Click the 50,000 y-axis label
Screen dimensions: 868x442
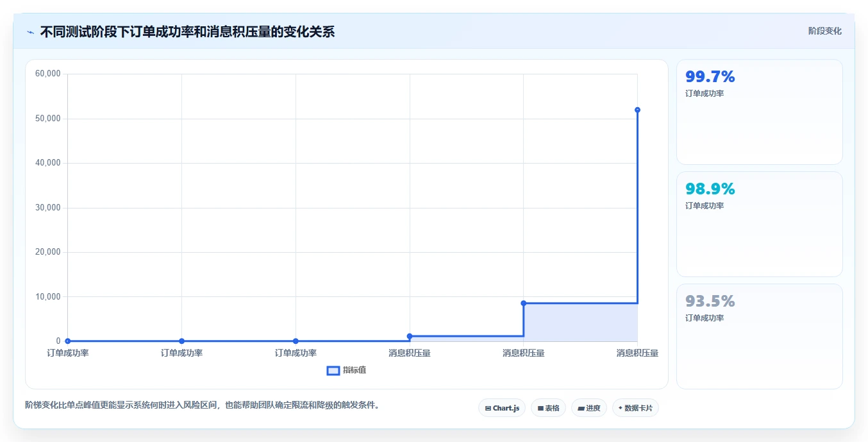48,119
